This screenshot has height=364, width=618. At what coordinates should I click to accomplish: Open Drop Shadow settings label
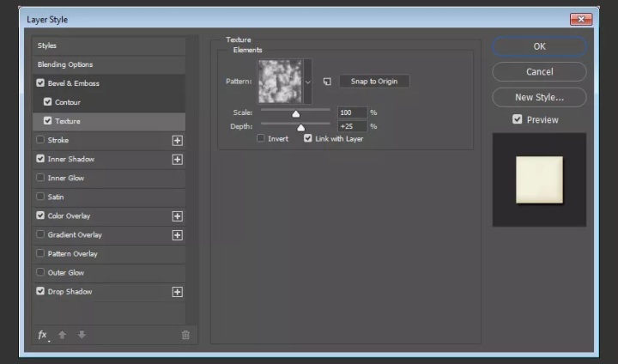[x=70, y=291]
